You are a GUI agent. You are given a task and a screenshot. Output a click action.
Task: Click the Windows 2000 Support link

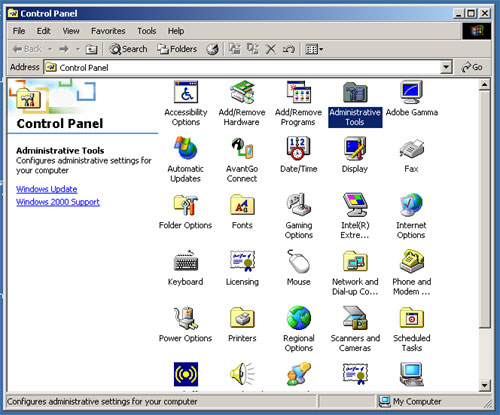pyautogui.click(x=58, y=202)
